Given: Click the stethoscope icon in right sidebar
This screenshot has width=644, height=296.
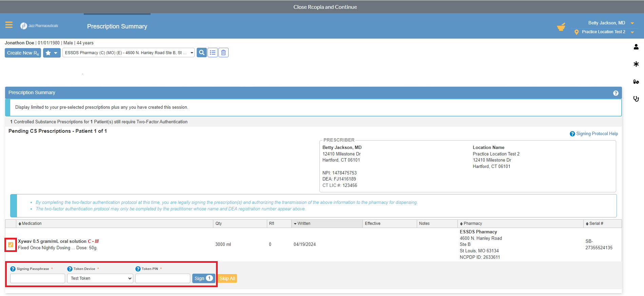Looking at the screenshot, I should [636, 99].
